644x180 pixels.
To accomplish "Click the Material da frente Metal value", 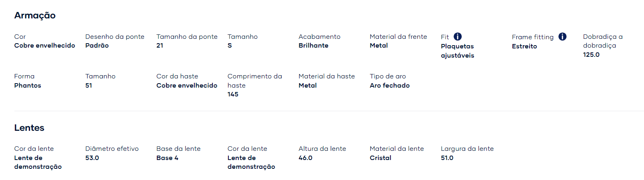I will tap(378, 46).
